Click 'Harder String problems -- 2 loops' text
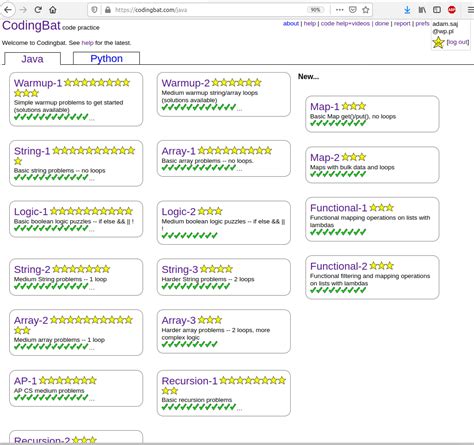 (x=208, y=279)
